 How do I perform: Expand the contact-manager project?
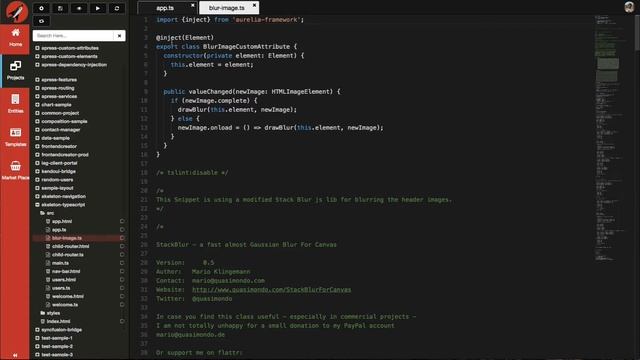[x=37, y=130]
